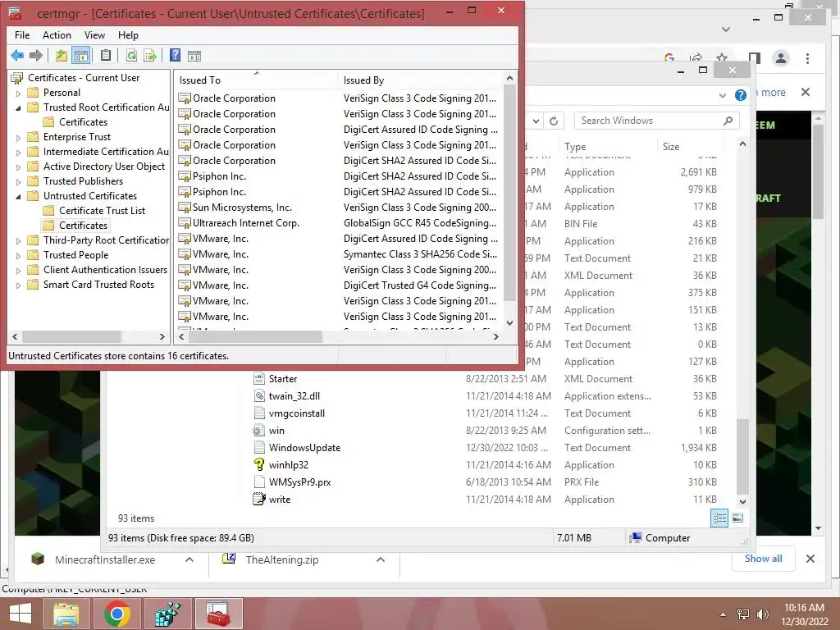Click the Forward arrow in certmgr toolbar
The image size is (840, 630).
(36, 55)
